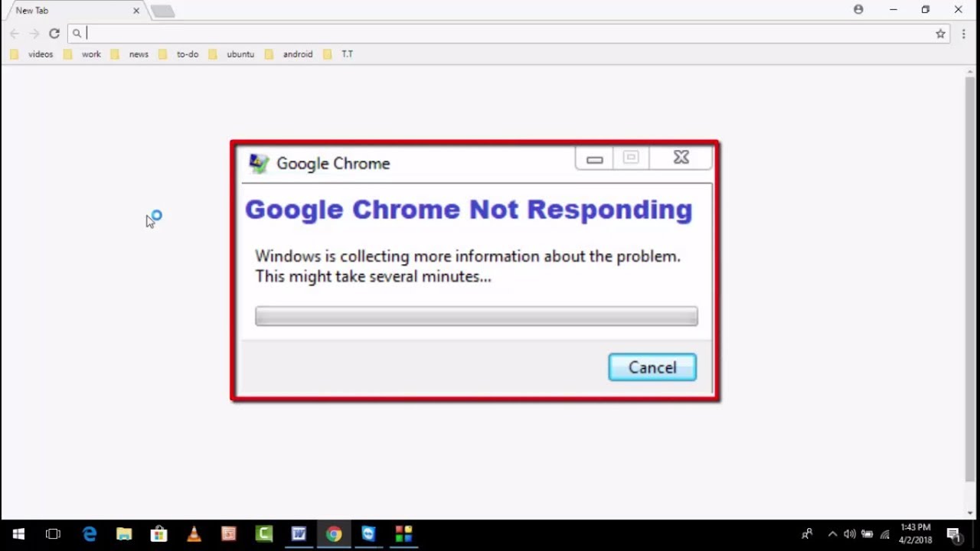
Task: Open the videos bookmark folder
Action: (32, 54)
